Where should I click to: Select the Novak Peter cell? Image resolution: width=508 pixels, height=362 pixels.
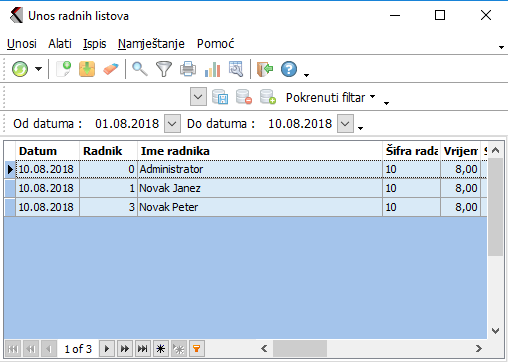pos(260,207)
